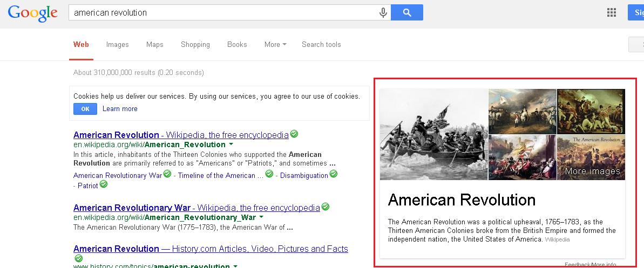Open the Shopping tab

coord(195,44)
